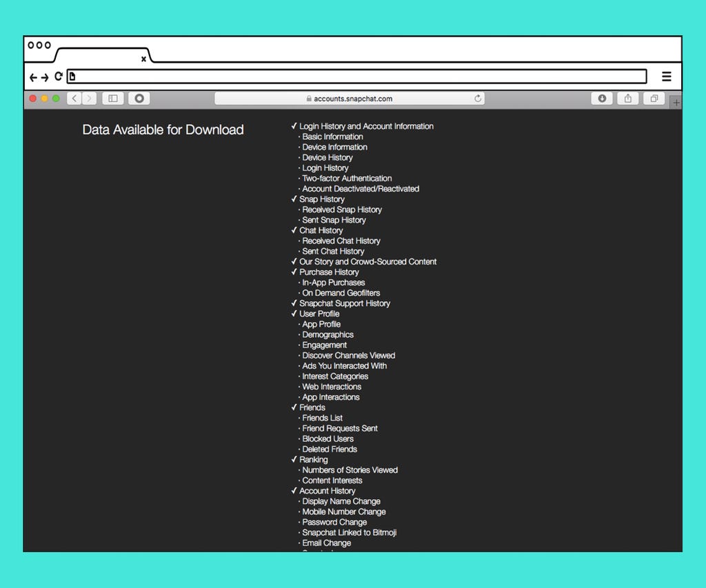706x588 pixels.
Task: Click the Friends category checkmark
Action: (294, 407)
